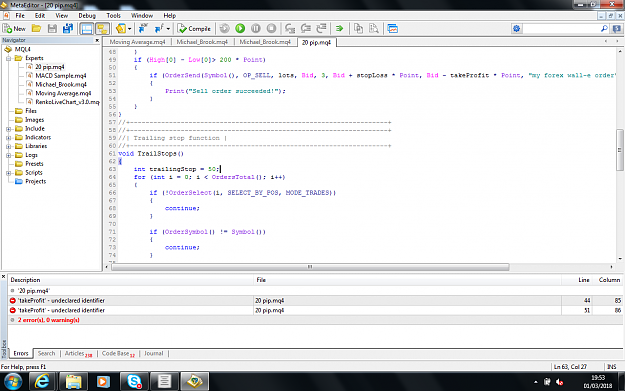
Task: Expand the Include folder
Action: [8, 129]
